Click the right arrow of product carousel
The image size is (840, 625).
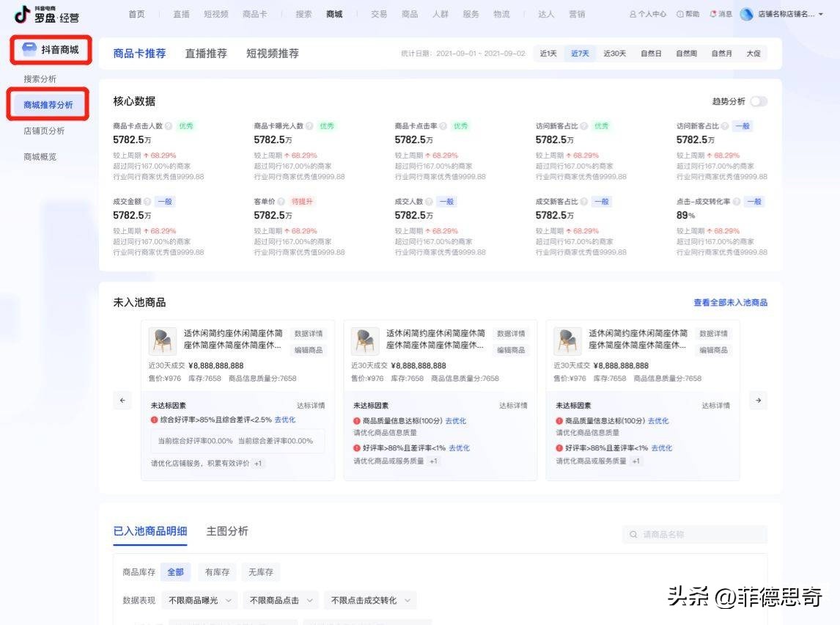pos(757,400)
